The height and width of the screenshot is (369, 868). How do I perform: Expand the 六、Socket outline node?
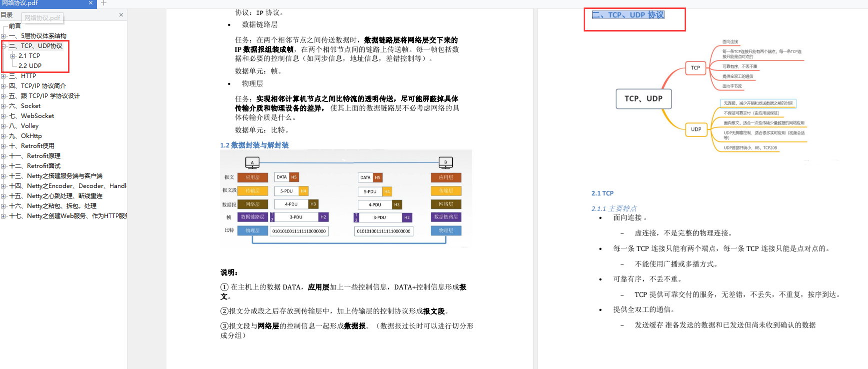(x=3, y=106)
